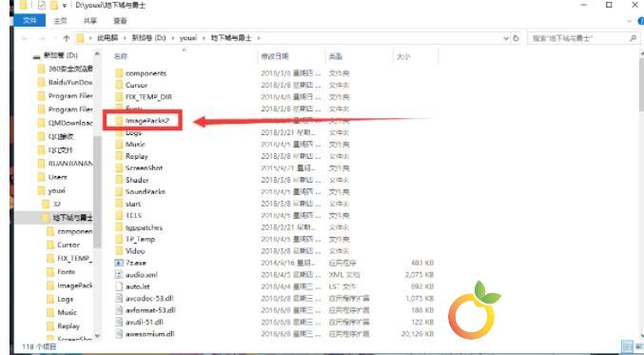Screen dimensions: 644x355
Task: Click the search box input field
Action: [579, 38]
